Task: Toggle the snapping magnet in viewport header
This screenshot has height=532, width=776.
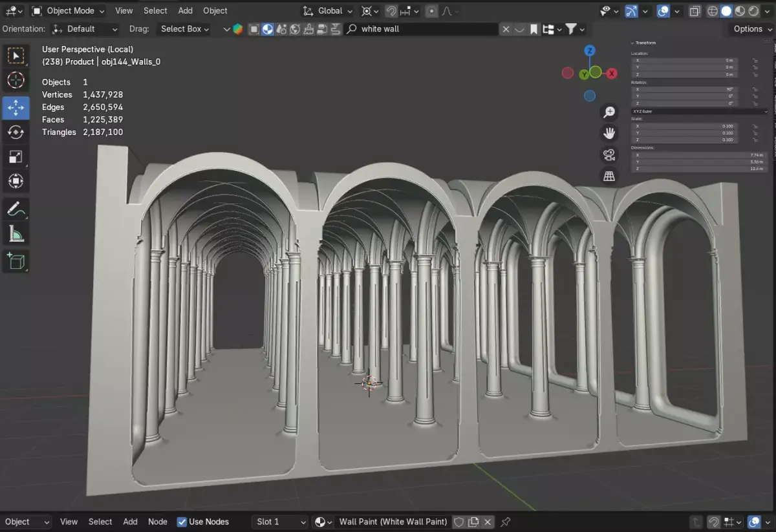Action: tap(391, 11)
